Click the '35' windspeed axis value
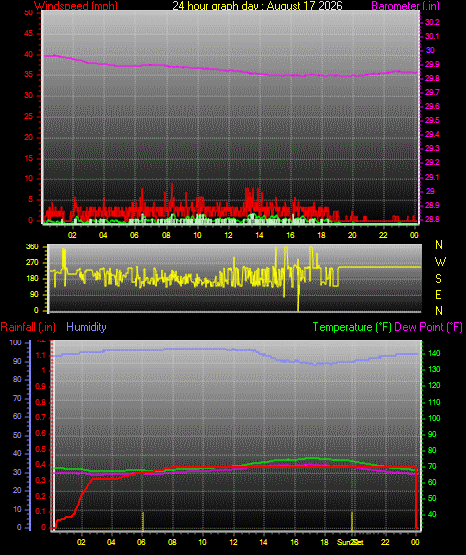Screen dimensions: 466x555 28,75
